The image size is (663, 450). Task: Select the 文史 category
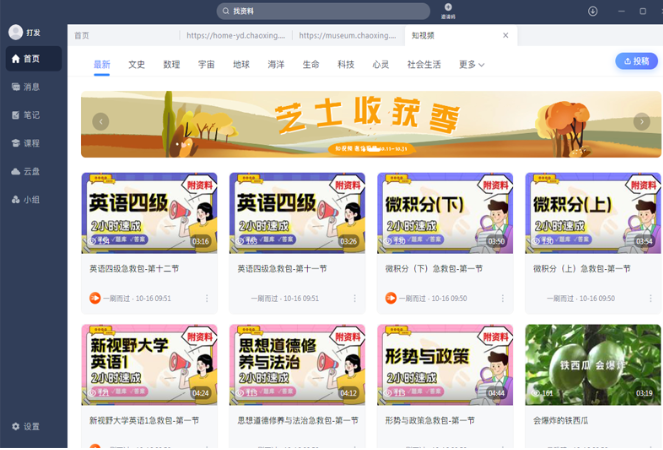point(137,65)
